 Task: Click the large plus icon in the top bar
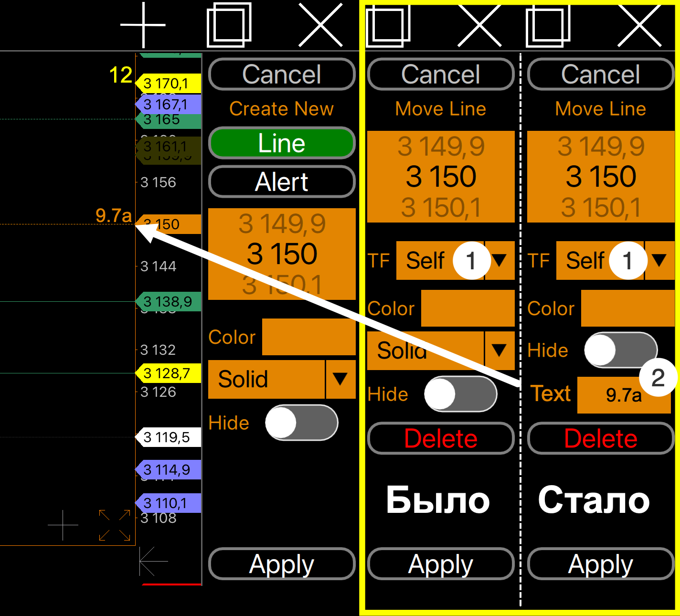point(143,25)
